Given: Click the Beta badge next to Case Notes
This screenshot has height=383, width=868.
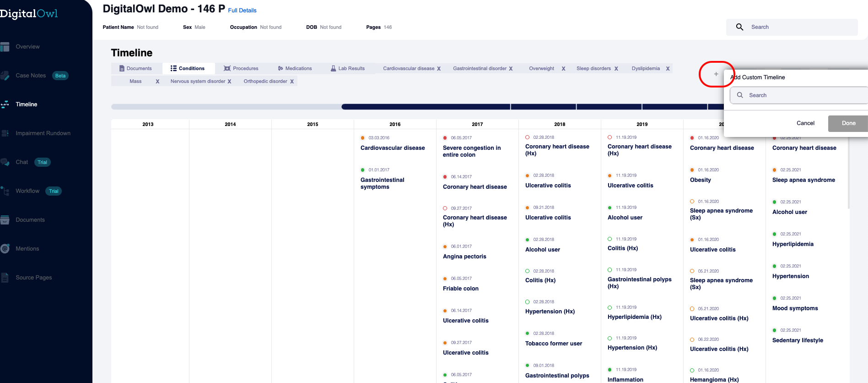Looking at the screenshot, I should 60,76.
